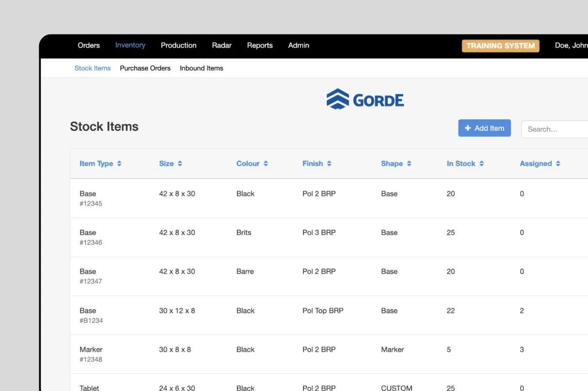
Task: Select item number #12346
Action: pos(91,243)
